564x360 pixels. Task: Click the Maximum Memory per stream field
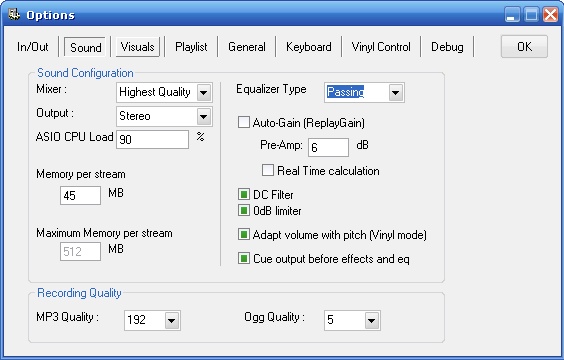click(x=80, y=251)
